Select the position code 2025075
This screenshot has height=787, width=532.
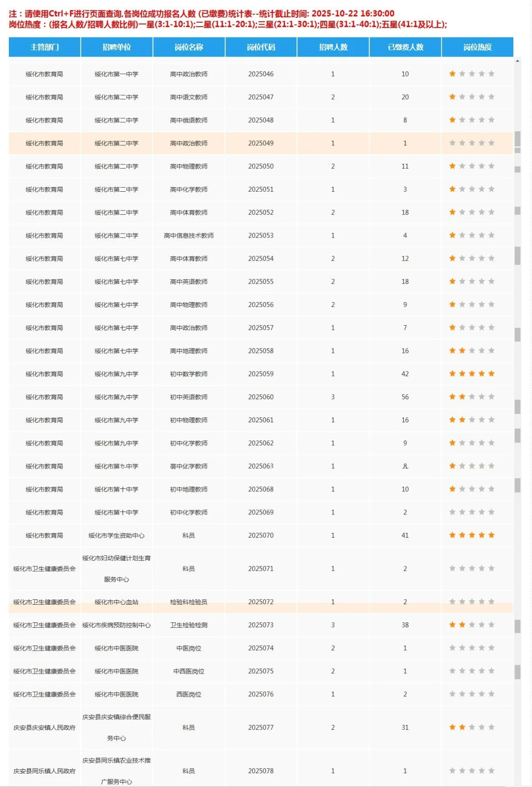pyautogui.click(x=261, y=671)
